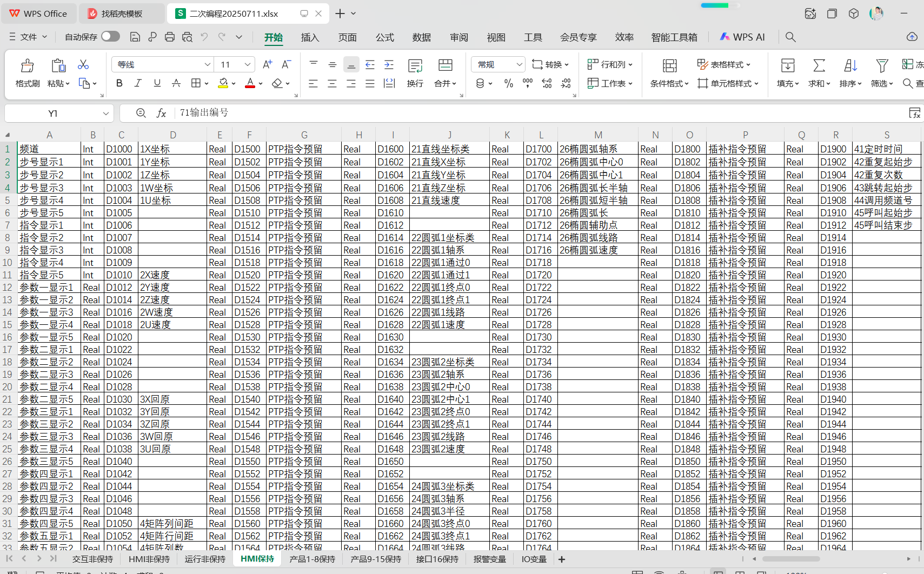Click the insert function fx icon
This screenshot has height=574, width=924.
[x=161, y=113]
